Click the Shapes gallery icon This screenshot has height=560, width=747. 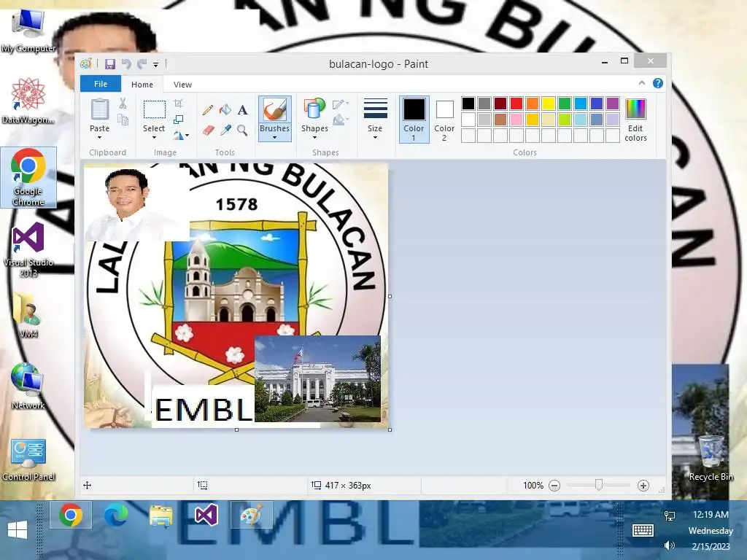(x=314, y=109)
